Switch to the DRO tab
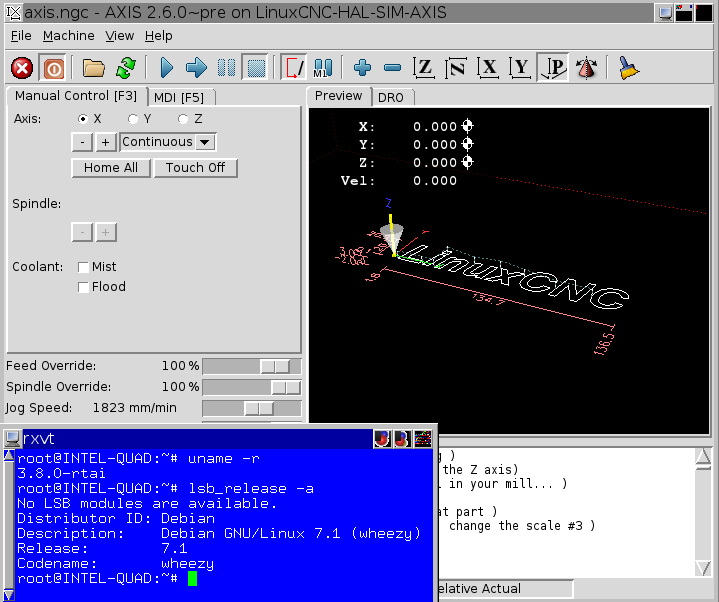The height and width of the screenshot is (602, 719). 391,98
